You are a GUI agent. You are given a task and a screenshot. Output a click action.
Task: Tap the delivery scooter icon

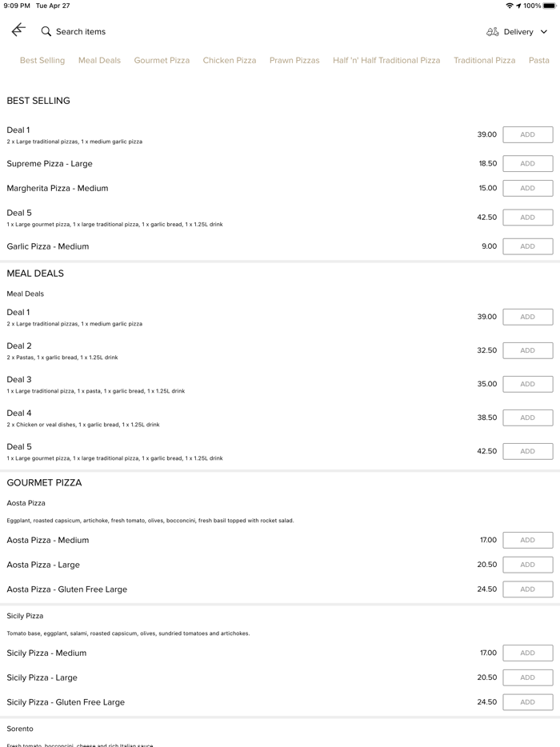pyautogui.click(x=492, y=32)
